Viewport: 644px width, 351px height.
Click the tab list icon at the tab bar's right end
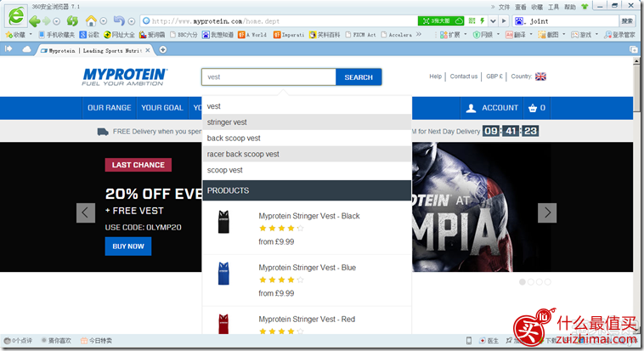[633, 49]
